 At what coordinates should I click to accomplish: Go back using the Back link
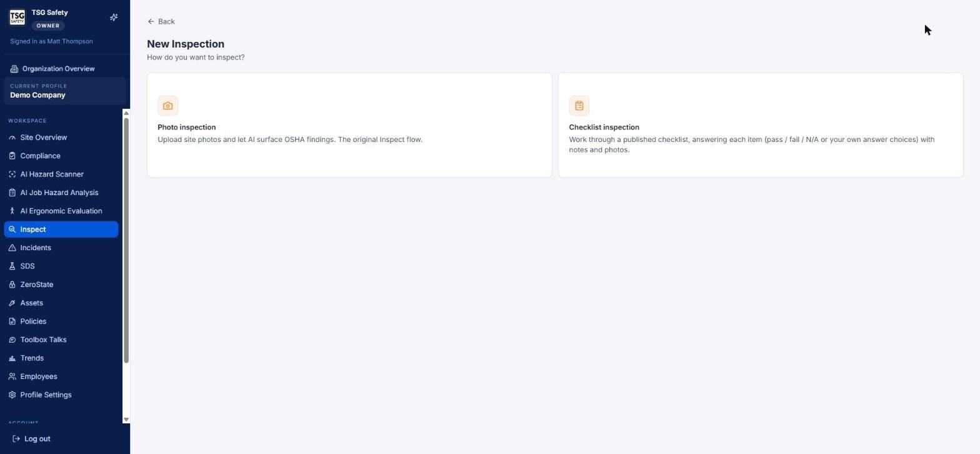[161, 21]
